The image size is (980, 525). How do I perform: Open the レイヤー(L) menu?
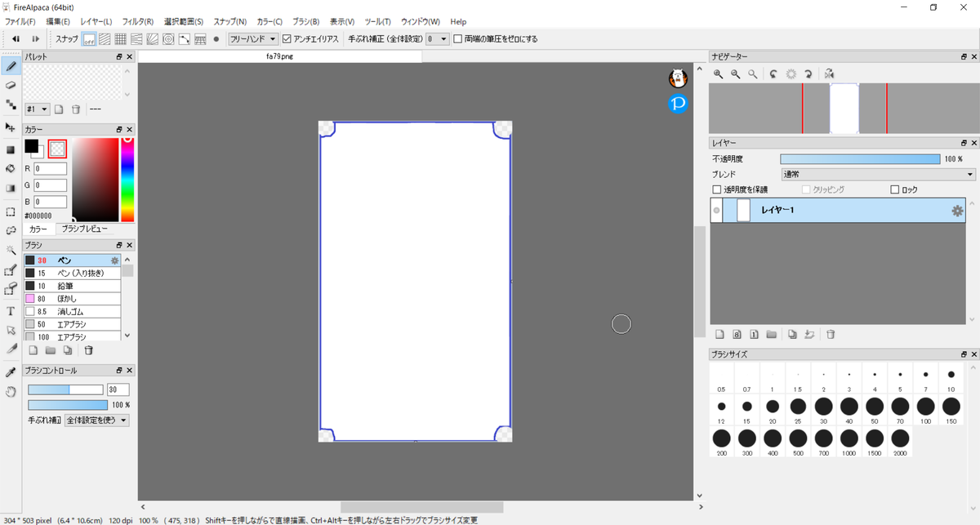point(96,21)
